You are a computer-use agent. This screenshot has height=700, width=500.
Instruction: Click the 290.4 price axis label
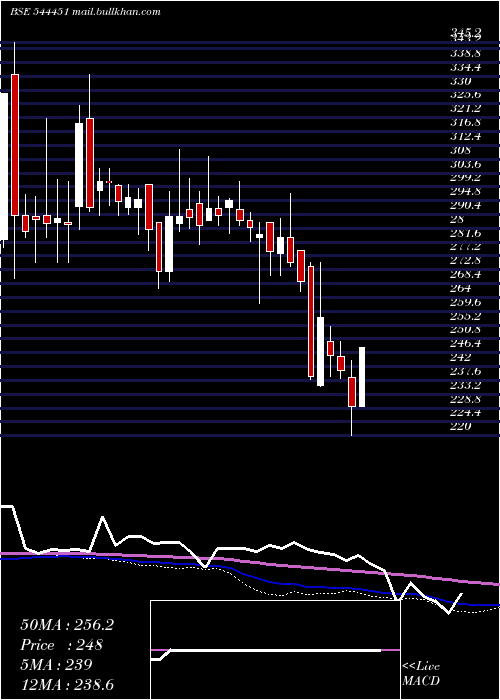(466, 206)
